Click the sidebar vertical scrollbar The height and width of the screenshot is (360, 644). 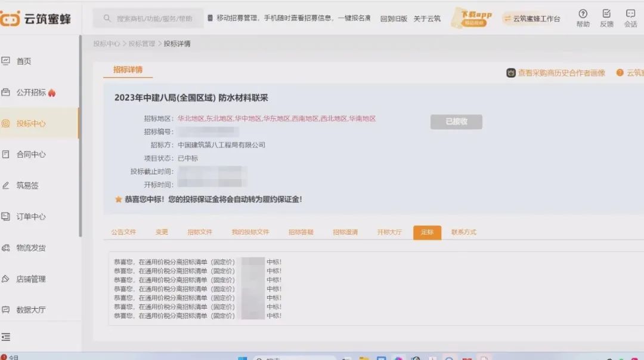80,136
